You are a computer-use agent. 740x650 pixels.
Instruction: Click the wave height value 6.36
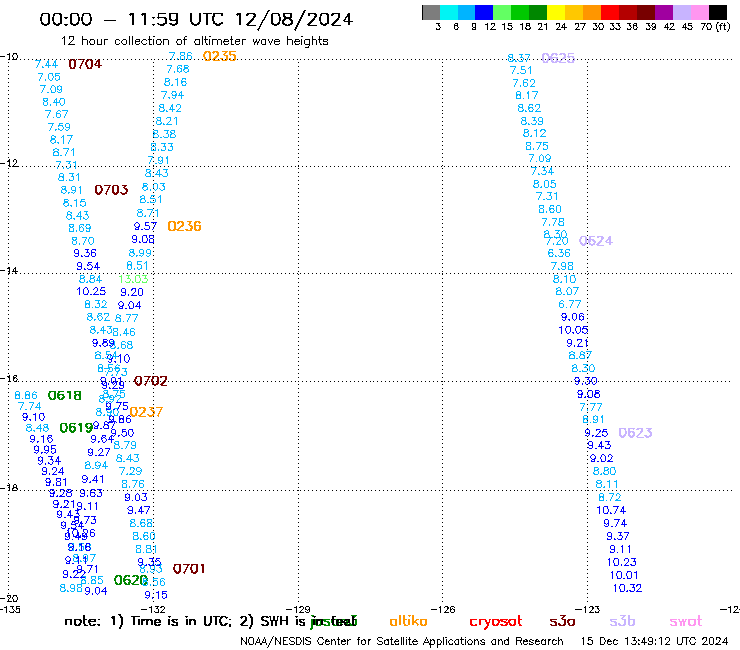tap(559, 253)
